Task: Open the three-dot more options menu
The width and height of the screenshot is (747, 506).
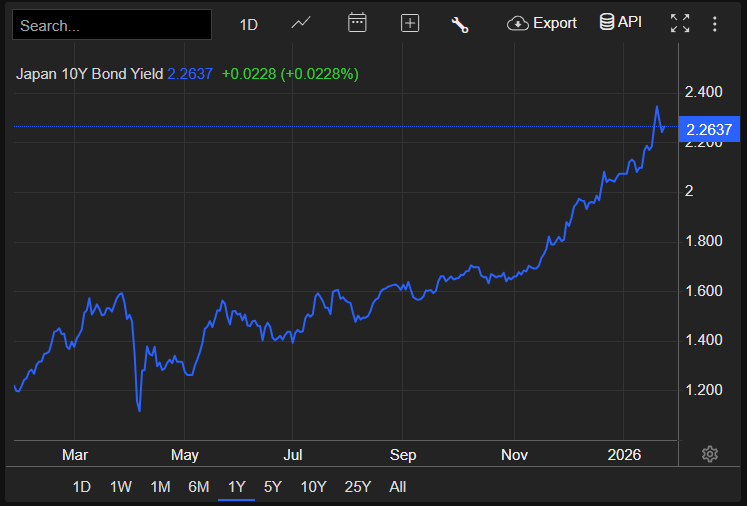Action: tap(714, 24)
